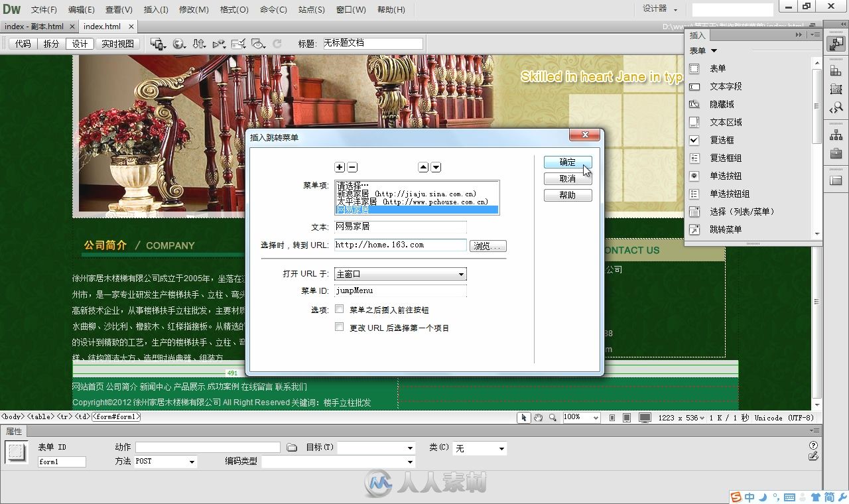This screenshot has width=849, height=504.
Task: Switch to 代码 view
Action: tap(23, 44)
